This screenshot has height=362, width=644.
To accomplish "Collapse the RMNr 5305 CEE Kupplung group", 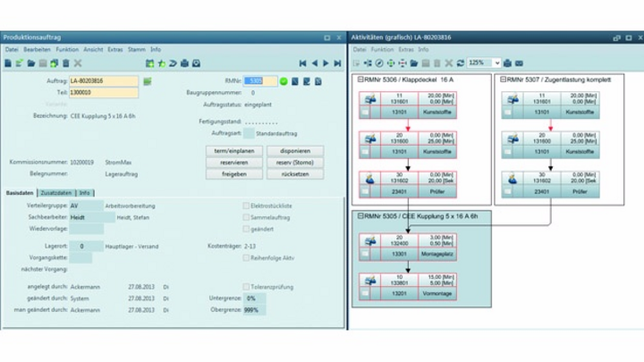I will coord(360,215).
